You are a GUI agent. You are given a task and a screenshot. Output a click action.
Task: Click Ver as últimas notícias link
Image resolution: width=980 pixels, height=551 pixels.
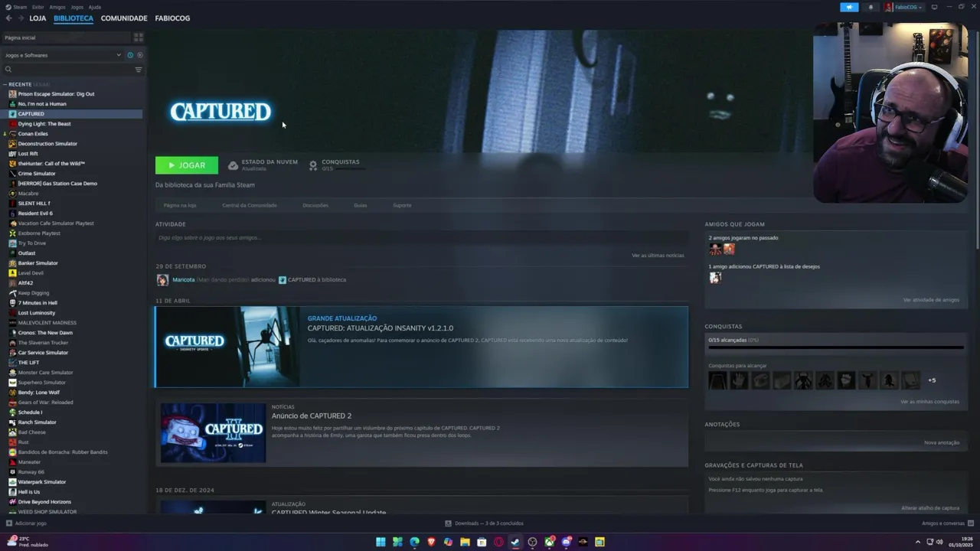click(658, 255)
